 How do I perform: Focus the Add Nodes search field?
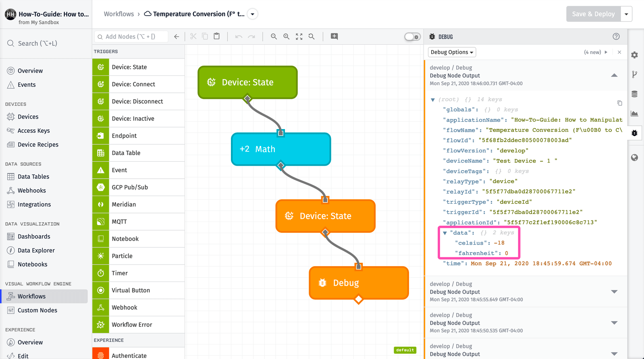[131, 36]
